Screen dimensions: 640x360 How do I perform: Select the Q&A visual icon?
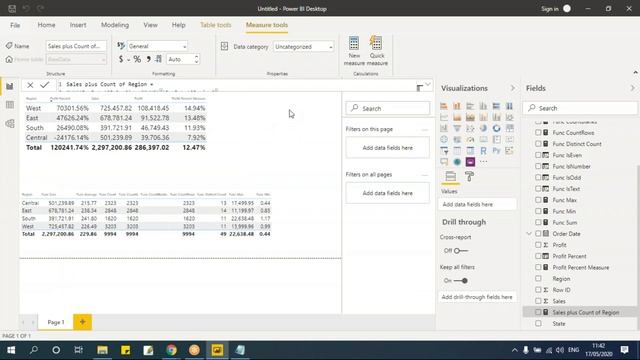[x=444, y=162]
